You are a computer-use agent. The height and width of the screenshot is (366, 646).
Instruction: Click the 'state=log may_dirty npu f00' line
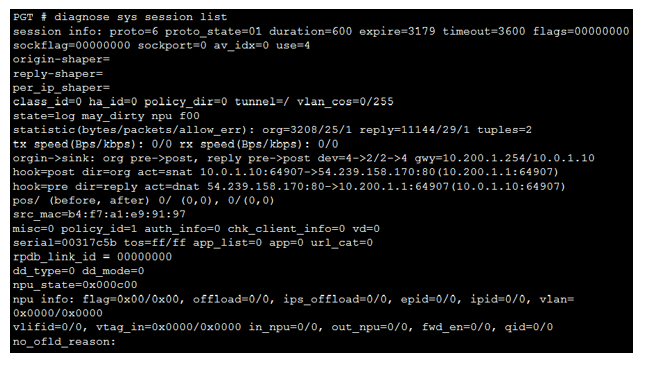[106, 116]
